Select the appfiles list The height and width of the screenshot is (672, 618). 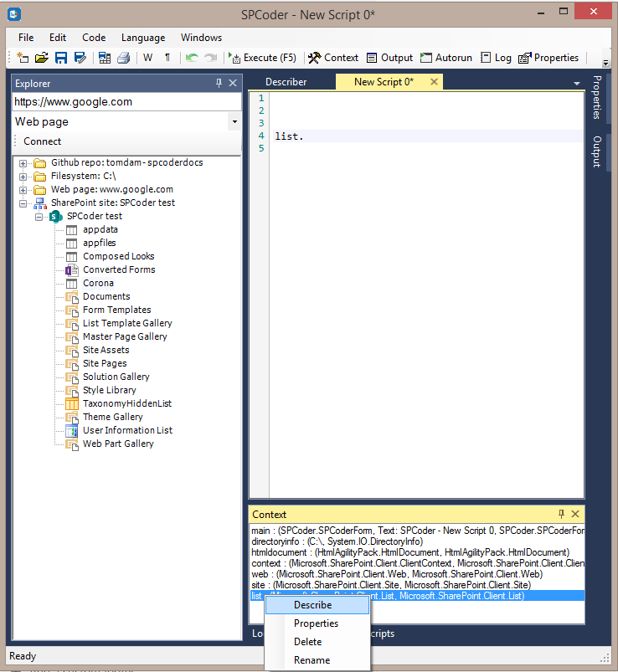pyautogui.click(x=100, y=243)
